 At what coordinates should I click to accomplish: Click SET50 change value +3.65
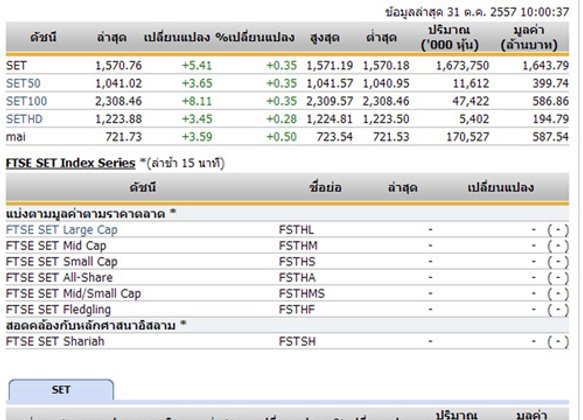click(x=197, y=83)
